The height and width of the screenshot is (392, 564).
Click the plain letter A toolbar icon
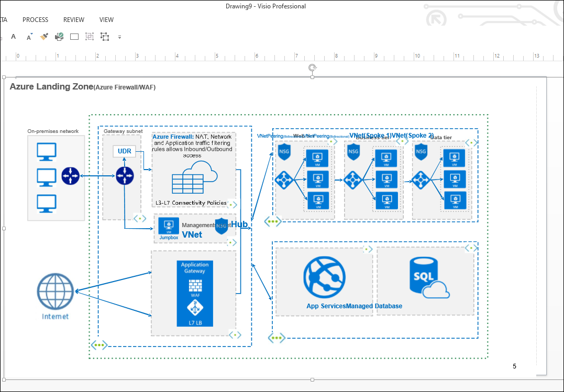pos(13,36)
